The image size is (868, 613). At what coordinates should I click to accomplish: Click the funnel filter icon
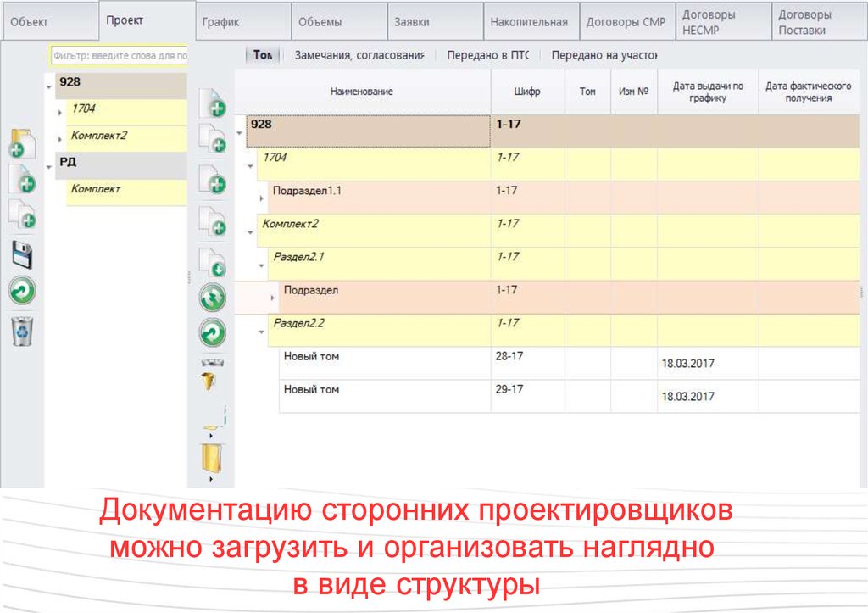point(209,374)
